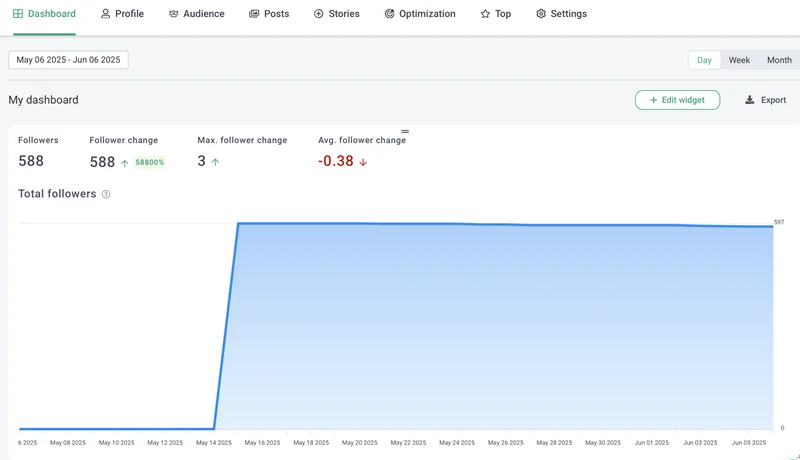The height and width of the screenshot is (460, 800).
Task: Open the Dashboard tab
Action: pyautogui.click(x=44, y=14)
